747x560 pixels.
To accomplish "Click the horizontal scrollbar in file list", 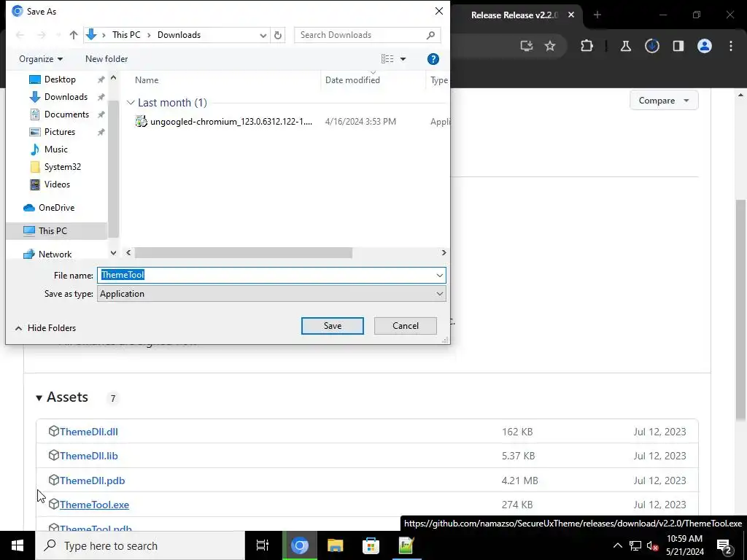I will pos(244,252).
